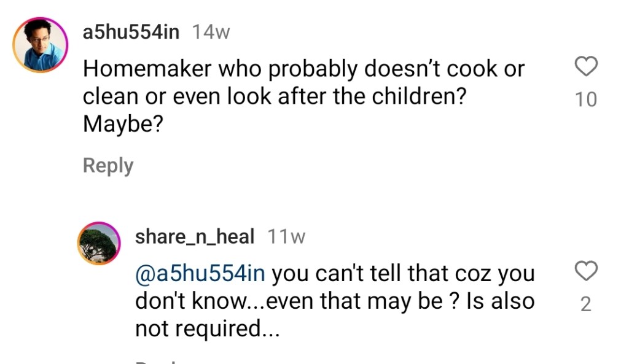Click the 14w timestamp
Image resolution: width=629 pixels, height=364 pixels.
coord(211,33)
